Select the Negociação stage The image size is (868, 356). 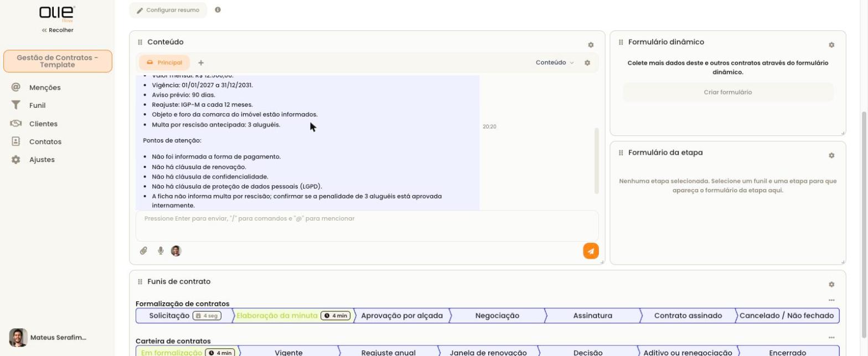coord(497,316)
